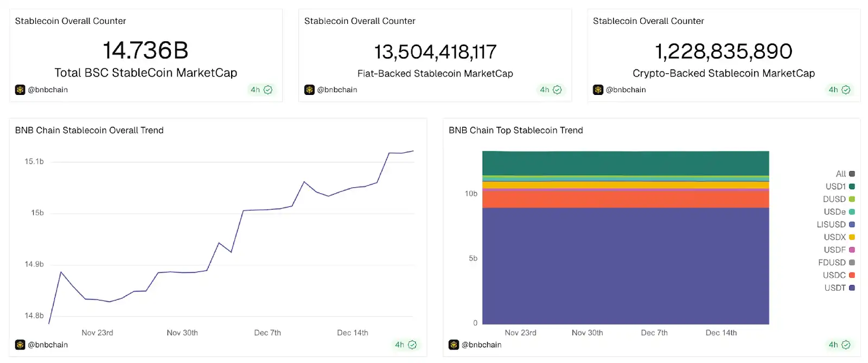Viewport: 868px width, 363px height.
Task: Click verified checkmark icon in Total BSC MarketCap card
Action: tap(268, 90)
